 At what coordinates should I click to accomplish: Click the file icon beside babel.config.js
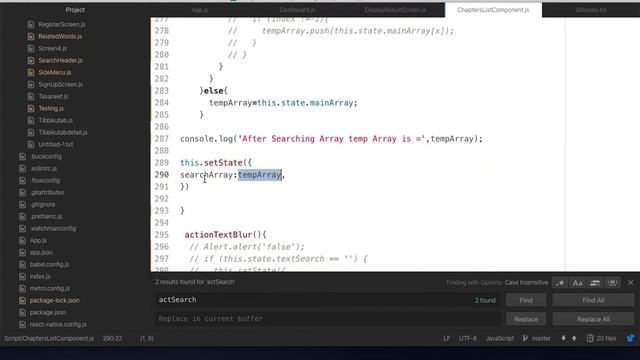[22, 264]
